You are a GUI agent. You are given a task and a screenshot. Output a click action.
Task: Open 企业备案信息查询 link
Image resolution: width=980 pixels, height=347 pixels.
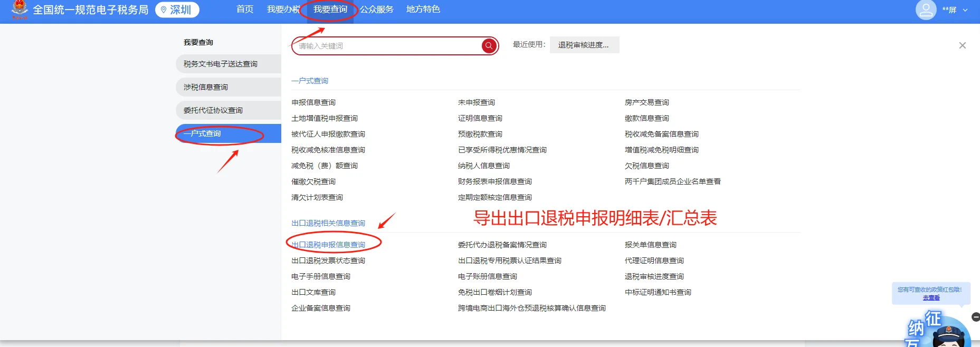click(321, 308)
